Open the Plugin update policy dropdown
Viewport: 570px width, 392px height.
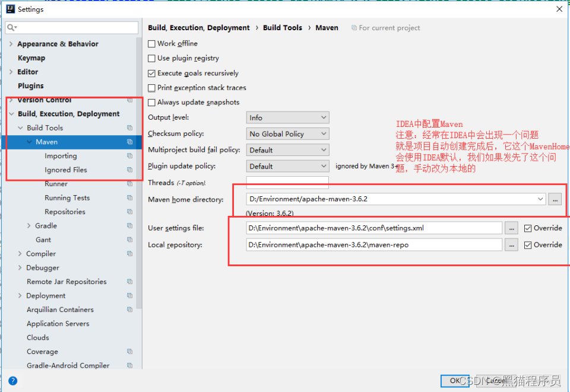click(x=287, y=166)
